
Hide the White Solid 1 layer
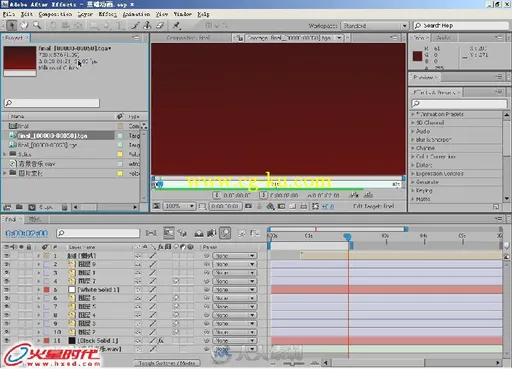click(7, 290)
